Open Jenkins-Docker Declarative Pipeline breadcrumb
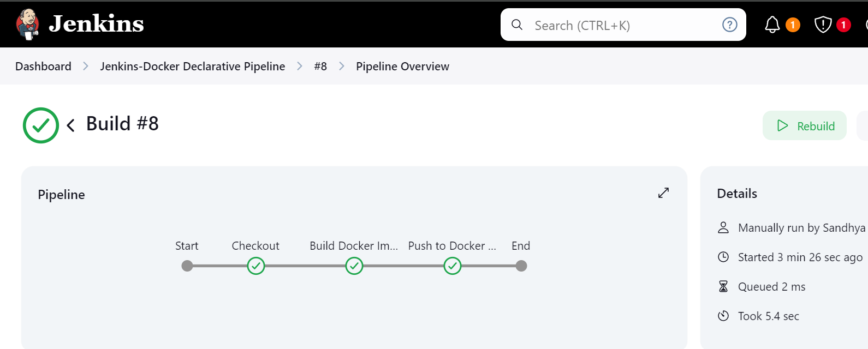The height and width of the screenshot is (349, 868). [x=192, y=67]
